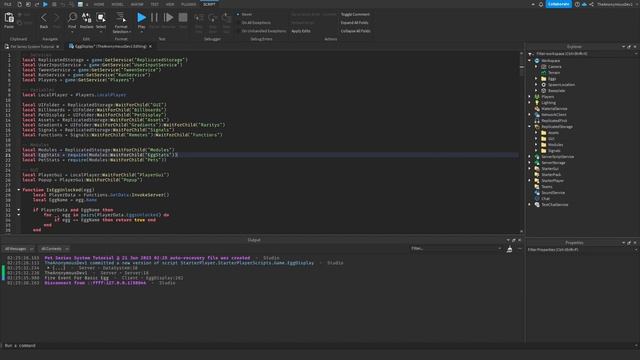Click the script editor vertical scrollbar
640x360 pixels.
[522, 143]
